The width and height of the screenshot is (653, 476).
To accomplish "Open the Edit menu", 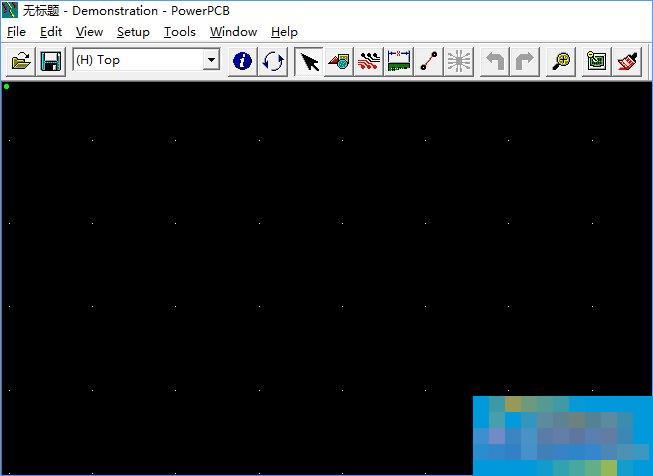I will [x=51, y=32].
